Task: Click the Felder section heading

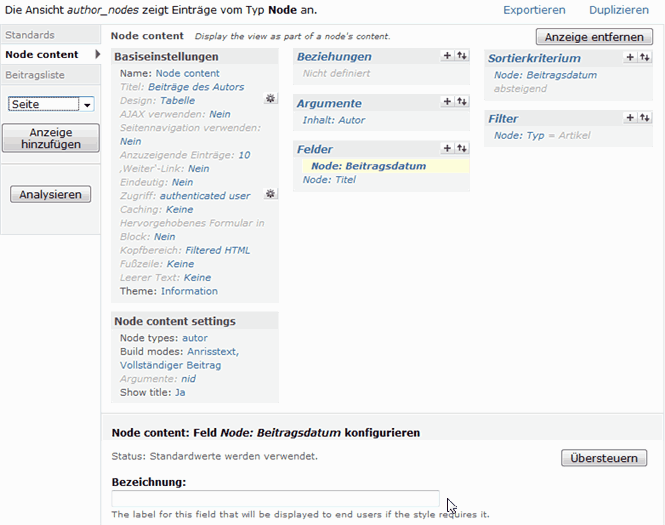Action: click(314, 149)
